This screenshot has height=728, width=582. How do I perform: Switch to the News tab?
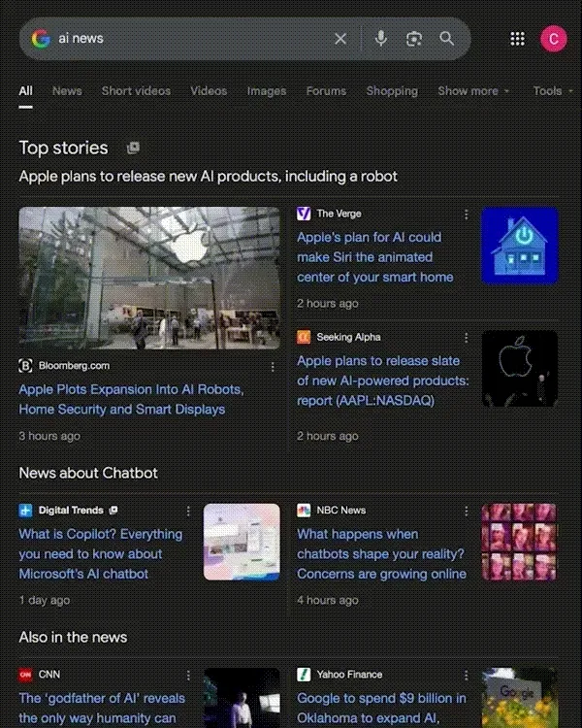click(67, 91)
